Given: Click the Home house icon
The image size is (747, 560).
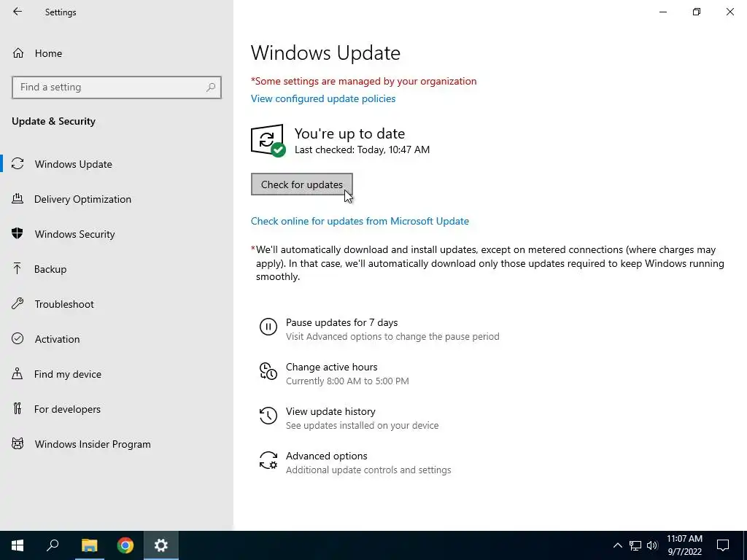Looking at the screenshot, I should [18, 52].
